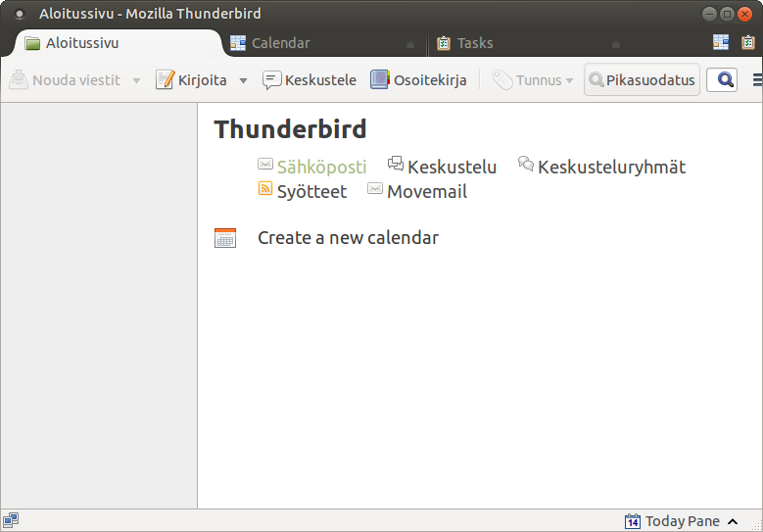Click Create a new calendar
The height and width of the screenshot is (532, 763).
pos(348,238)
